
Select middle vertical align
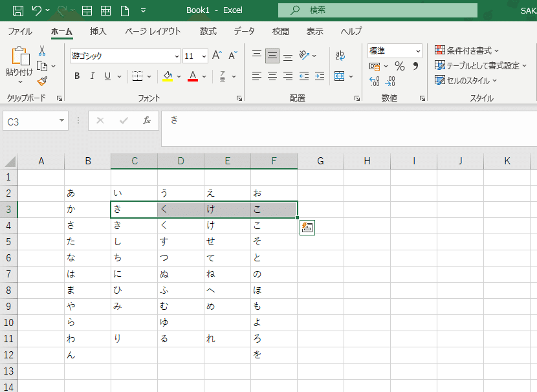coord(272,56)
